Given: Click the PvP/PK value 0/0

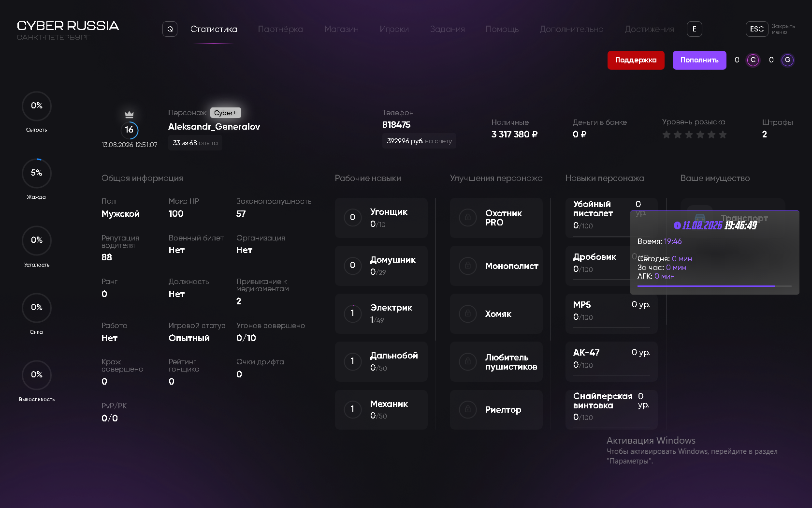Looking at the screenshot, I should pyautogui.click(x=109, y=418).
